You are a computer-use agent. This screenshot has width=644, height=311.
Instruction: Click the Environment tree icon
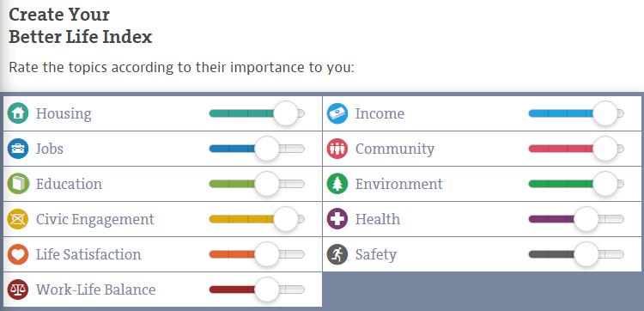coord(337,184)
